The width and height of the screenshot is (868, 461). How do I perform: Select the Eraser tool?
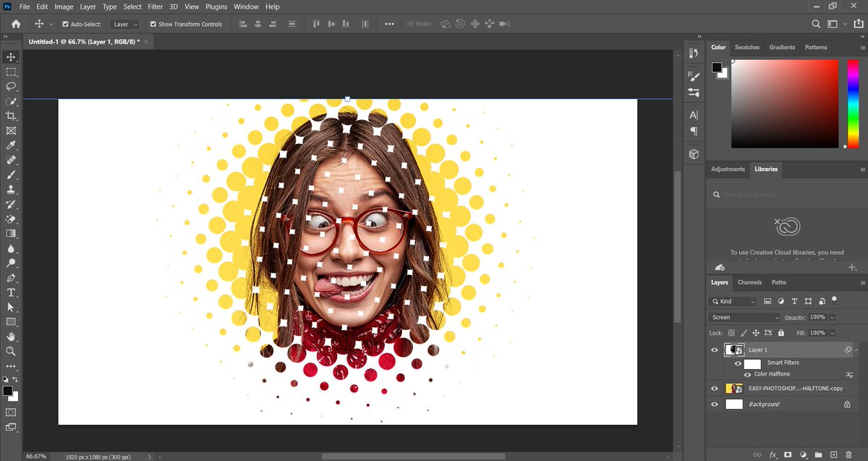click(11, 219)
